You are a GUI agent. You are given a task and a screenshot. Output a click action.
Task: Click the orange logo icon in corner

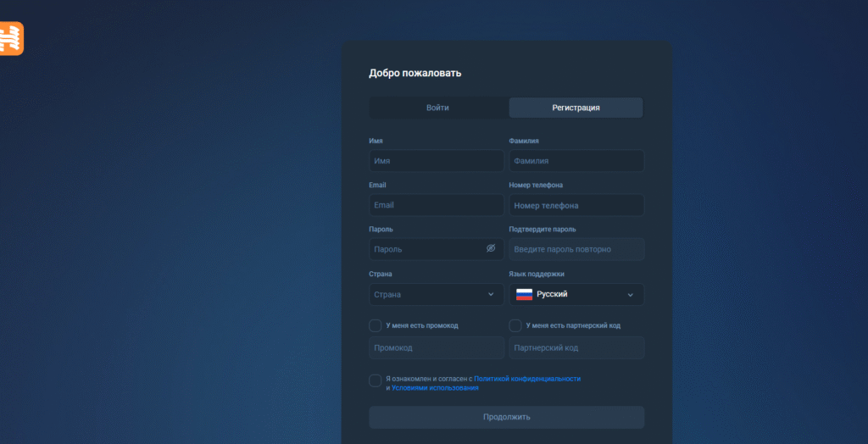tap(11, 39)
